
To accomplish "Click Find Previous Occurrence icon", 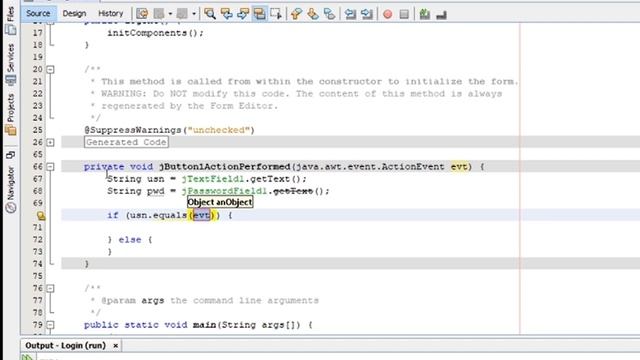I will pyautogui.click(x=226, y=14).
